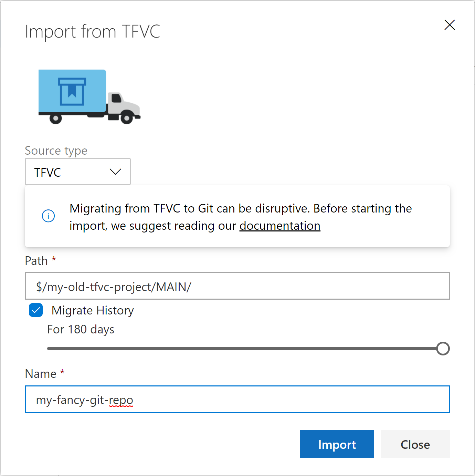Click the "Import from TFVC" heading
This screenshot has height=476, width=475.
point(93,32)
